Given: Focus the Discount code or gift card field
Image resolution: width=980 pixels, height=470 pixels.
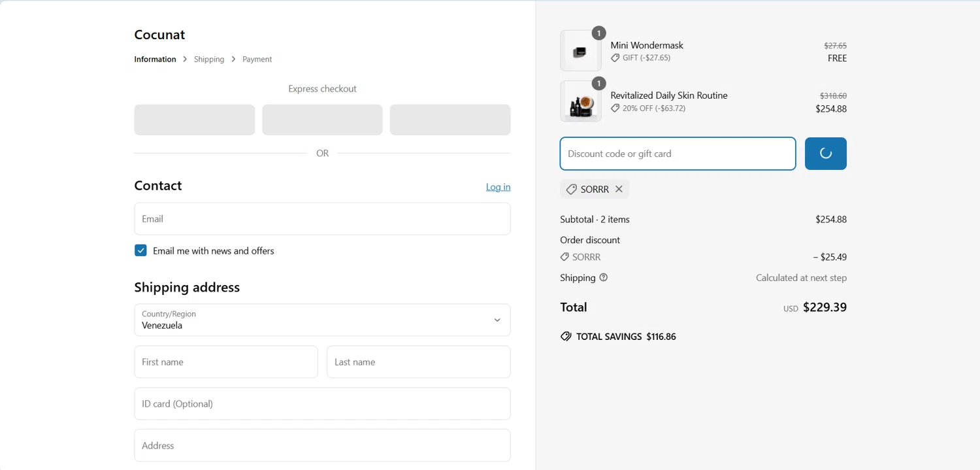Looking at the screenshot, I should [x=678, y=154].
